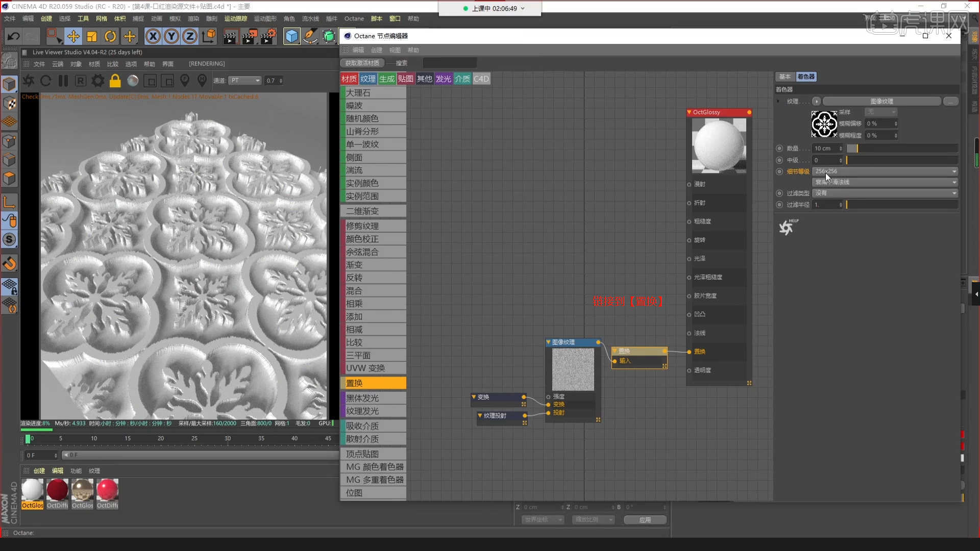Click texture arrow button beside 纹理
Screen dimensions: 980x551
tap(816, 101)
